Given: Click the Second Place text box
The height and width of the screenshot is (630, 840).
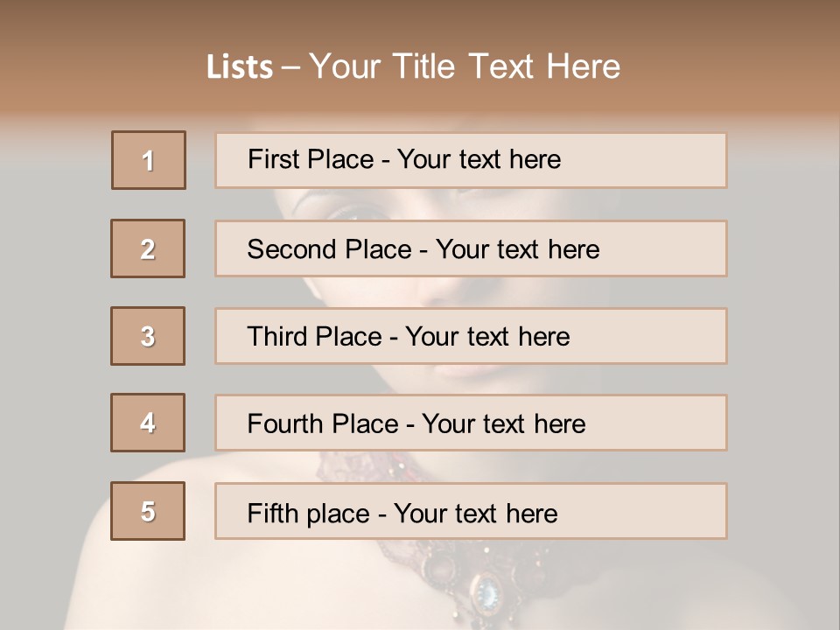Looking at the screenshot, I should coord(471,248).
